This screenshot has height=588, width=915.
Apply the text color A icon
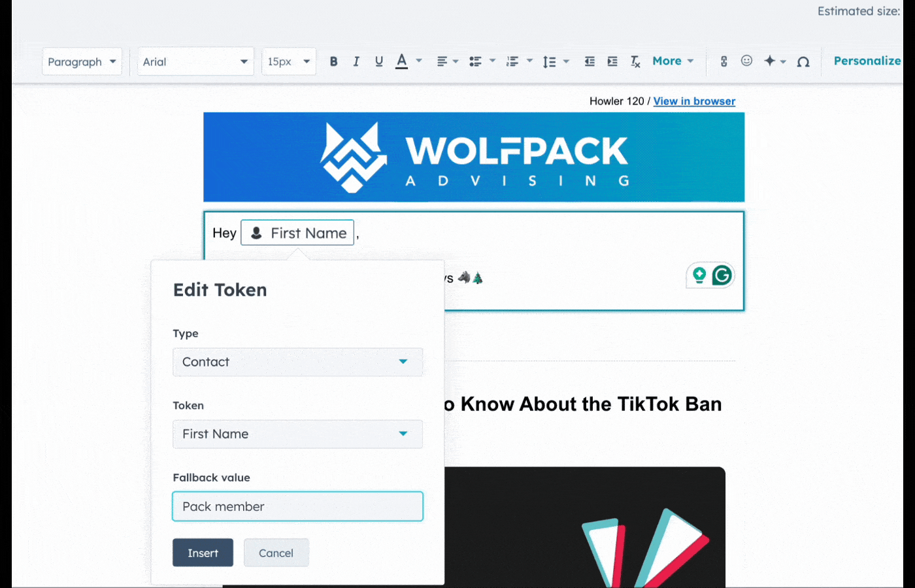point(402,61)
